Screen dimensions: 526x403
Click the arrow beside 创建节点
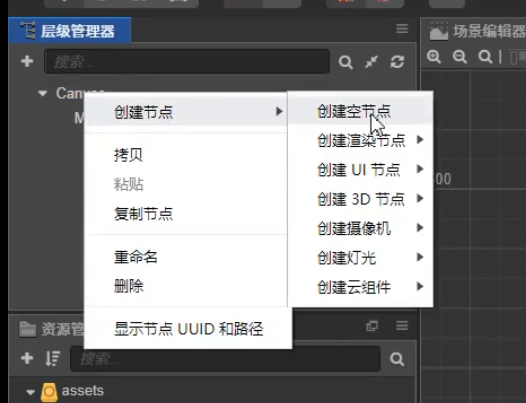pos(279,111)
